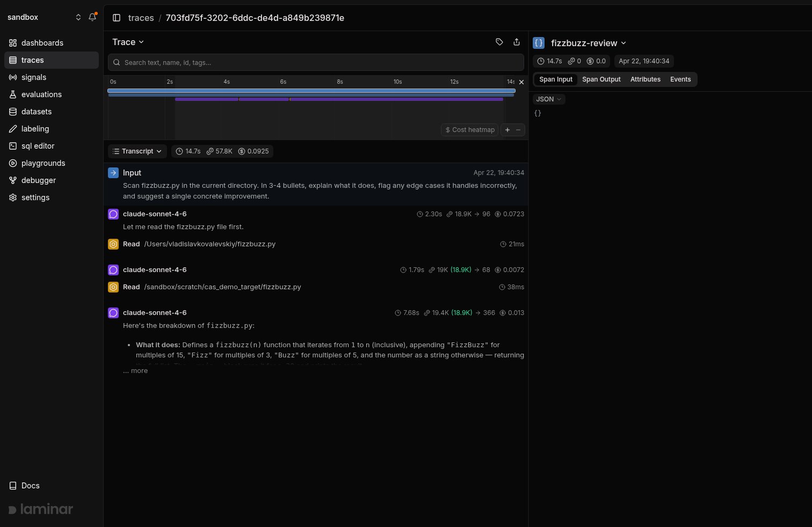Open the debugger page

(52, 180)
